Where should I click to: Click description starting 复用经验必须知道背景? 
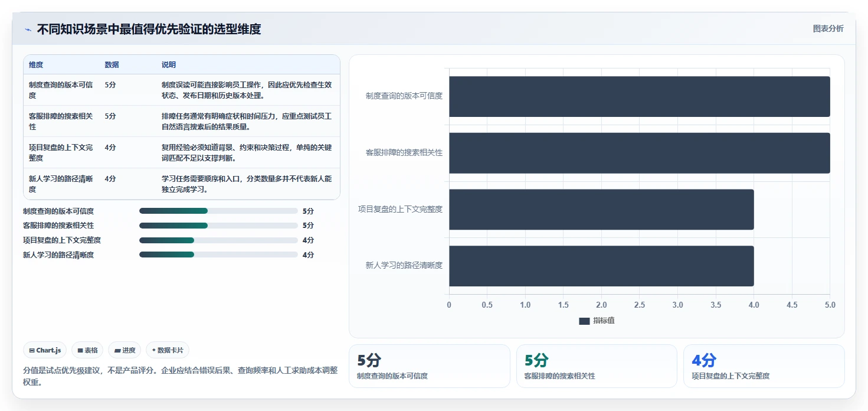tap(247, 152)
